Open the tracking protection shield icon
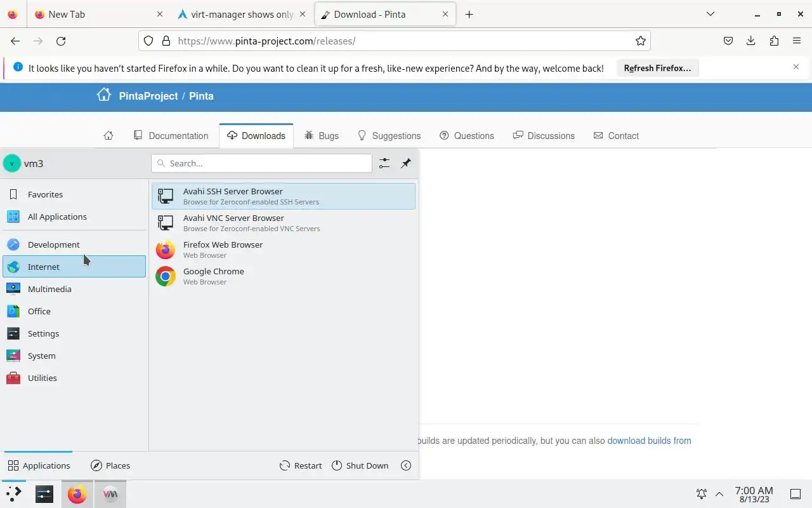The image size is (812, 508). point(148,41)
